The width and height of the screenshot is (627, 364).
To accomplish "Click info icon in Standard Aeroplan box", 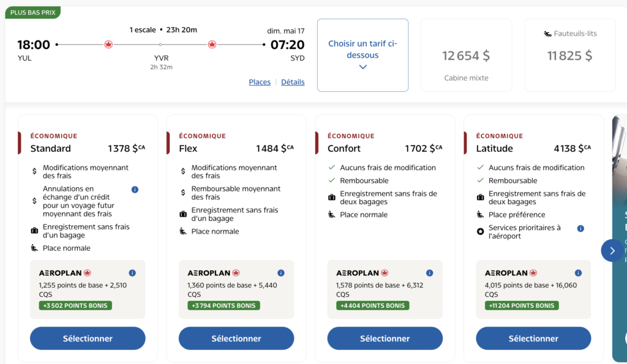I will click(x=132, y=273).
